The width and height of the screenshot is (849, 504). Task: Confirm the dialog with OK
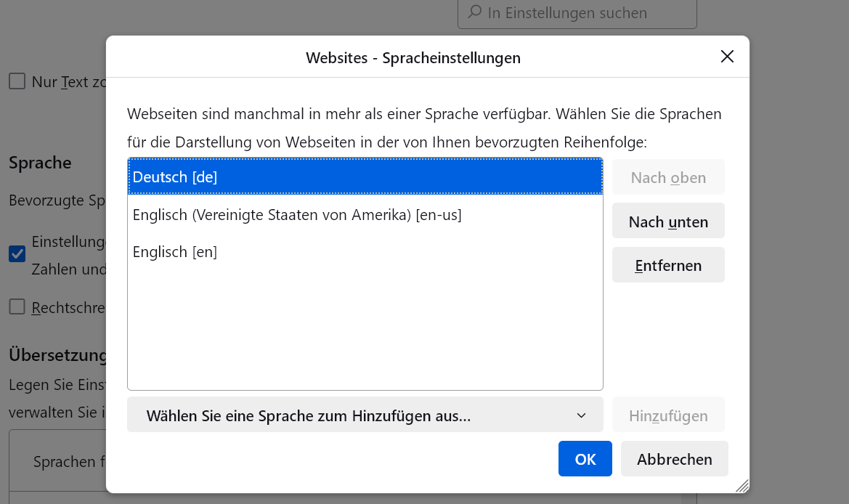point(585,459)
